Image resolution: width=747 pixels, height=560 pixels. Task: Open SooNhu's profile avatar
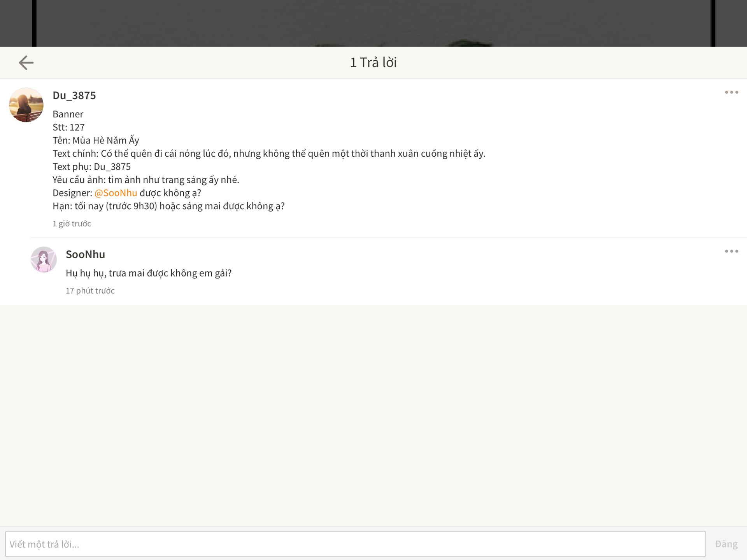(x=44, y=259)
